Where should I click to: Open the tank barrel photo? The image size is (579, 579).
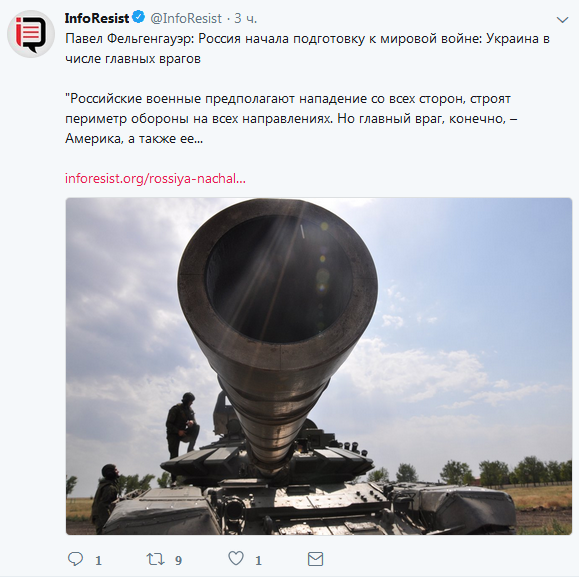pos(319,366)
